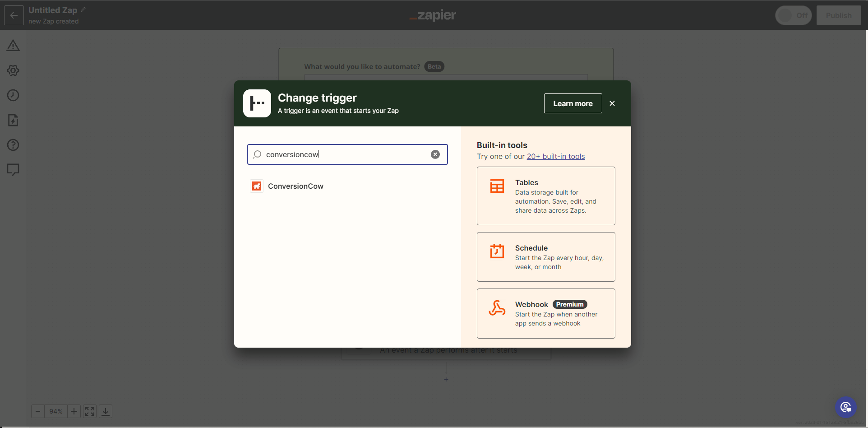Viewport: 868px width, 428px height.
Task: Click the Change trigger heading
Action: coord(317,98)
